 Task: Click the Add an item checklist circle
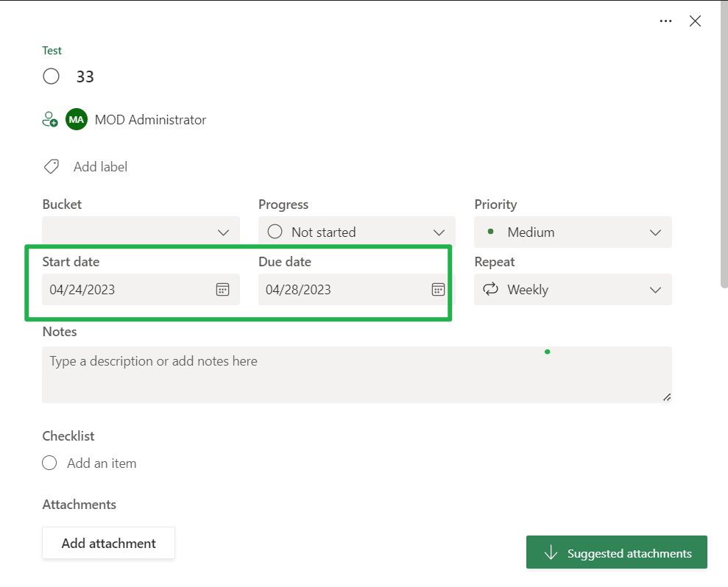[x=49, y=463]
